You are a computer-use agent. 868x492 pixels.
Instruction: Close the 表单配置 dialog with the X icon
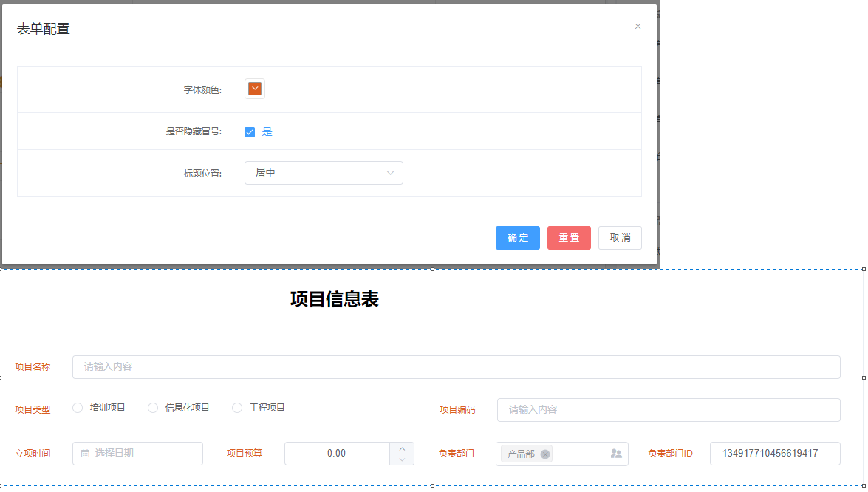pyautogui.click(x=638, y=27)
